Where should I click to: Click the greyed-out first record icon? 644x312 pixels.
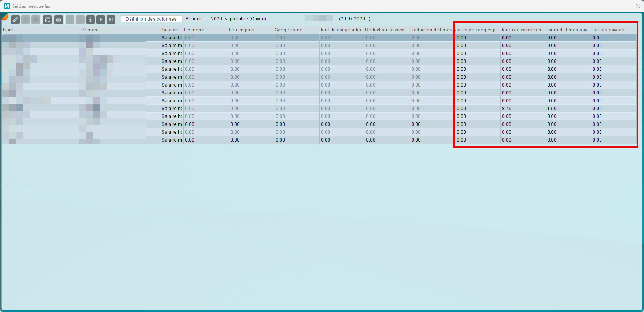pos(70,19)
